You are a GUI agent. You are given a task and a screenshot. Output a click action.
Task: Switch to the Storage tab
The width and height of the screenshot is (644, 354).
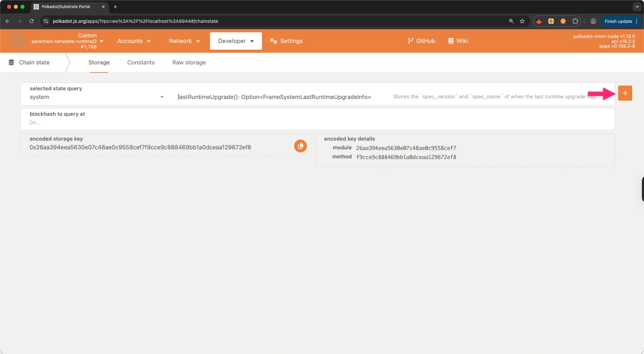coord(99,62)
